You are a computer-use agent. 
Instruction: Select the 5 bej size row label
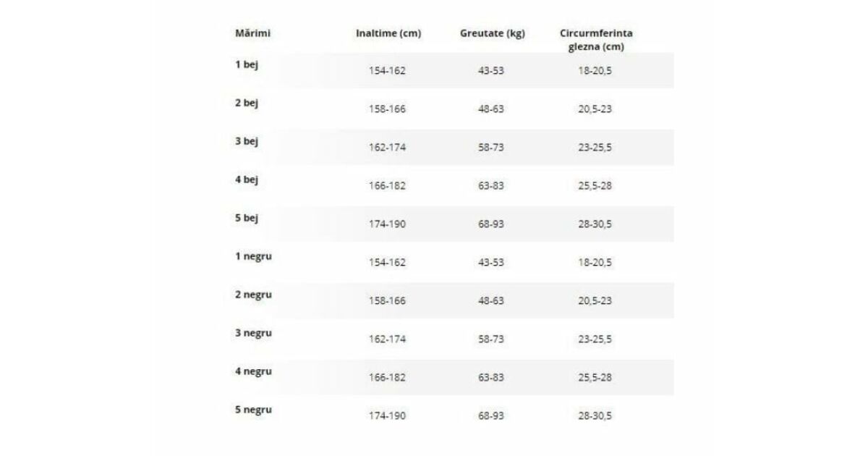click(247, 218)
